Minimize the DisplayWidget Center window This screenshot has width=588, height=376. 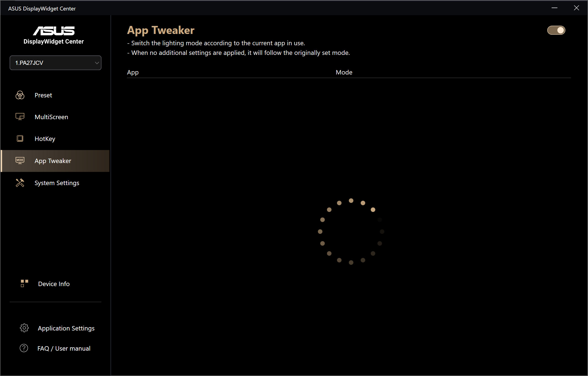(x=554, y=8)
